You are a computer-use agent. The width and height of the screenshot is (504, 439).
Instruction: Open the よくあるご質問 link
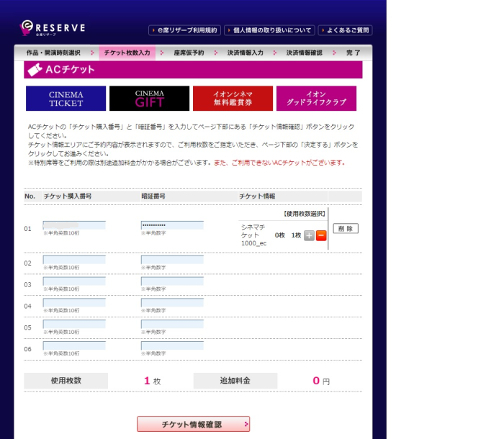[345, 30]
